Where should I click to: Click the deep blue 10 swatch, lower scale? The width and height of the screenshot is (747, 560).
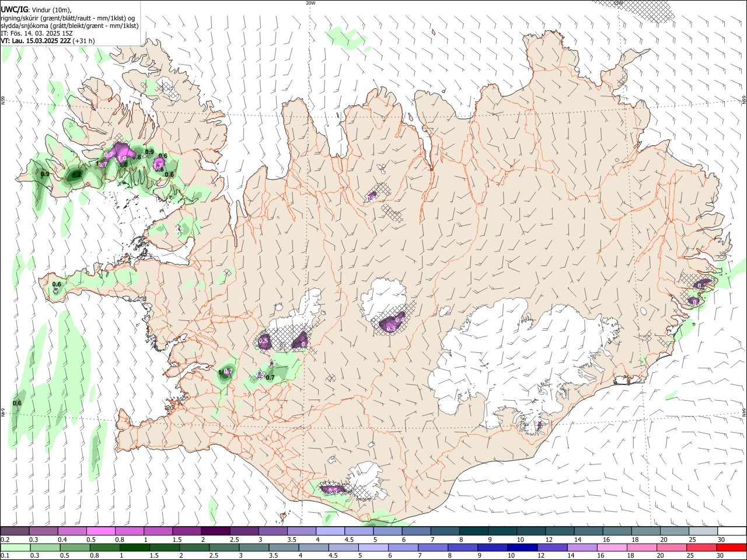click(x=522, y=547)
